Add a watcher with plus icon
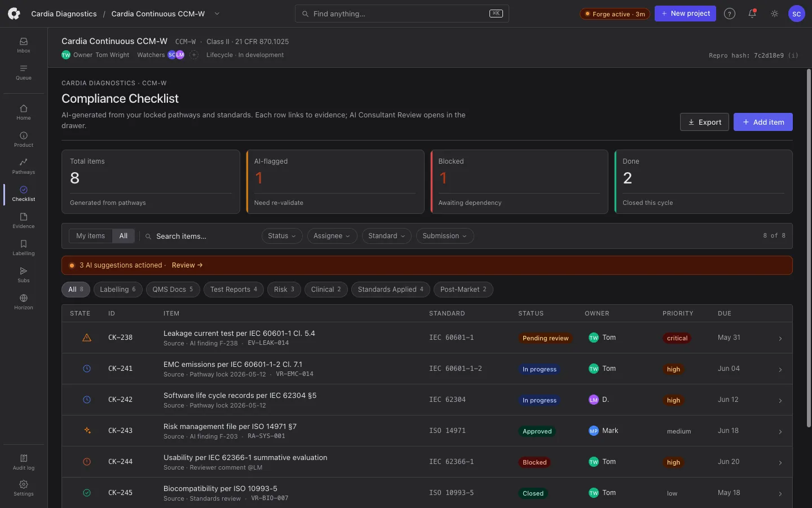The width and height of the screenshot is (812, 508). coord(194,55)
